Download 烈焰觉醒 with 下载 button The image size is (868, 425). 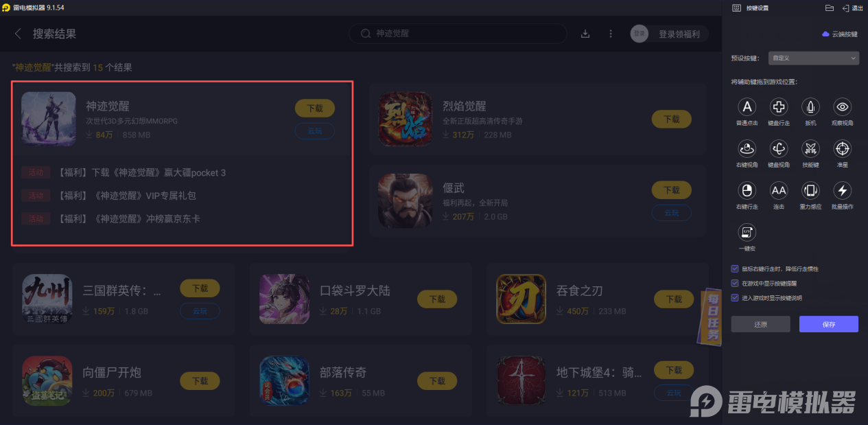point(672,119)
